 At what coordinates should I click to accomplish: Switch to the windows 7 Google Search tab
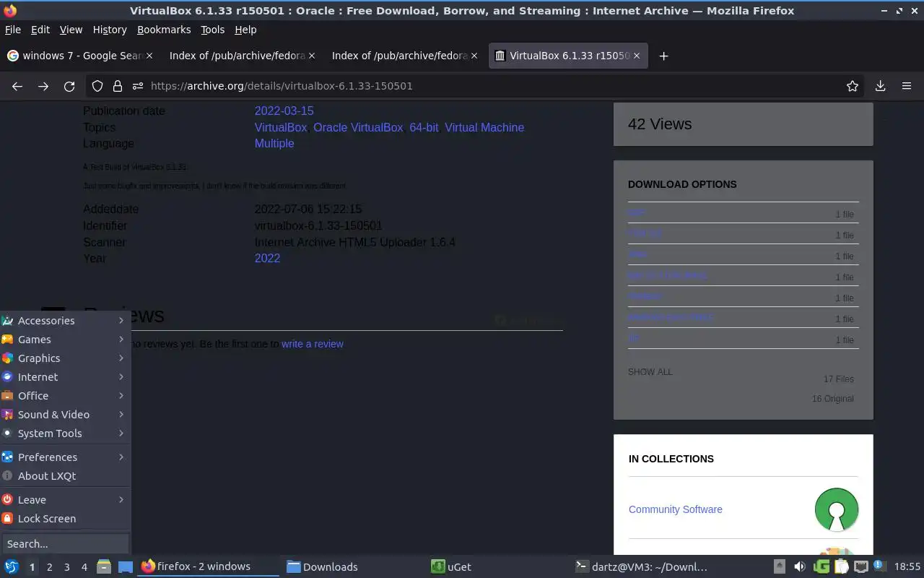pos(79,56)
